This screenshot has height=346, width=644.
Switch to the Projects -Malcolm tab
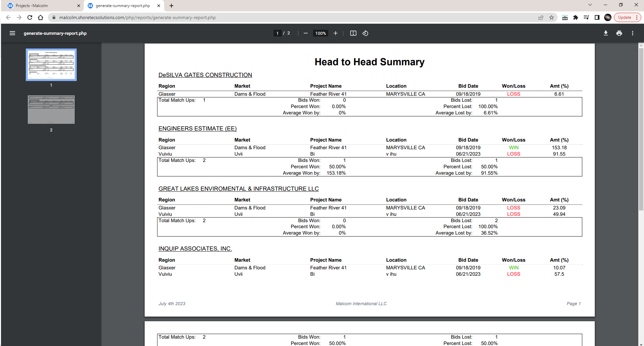click(x=44, y=6)
